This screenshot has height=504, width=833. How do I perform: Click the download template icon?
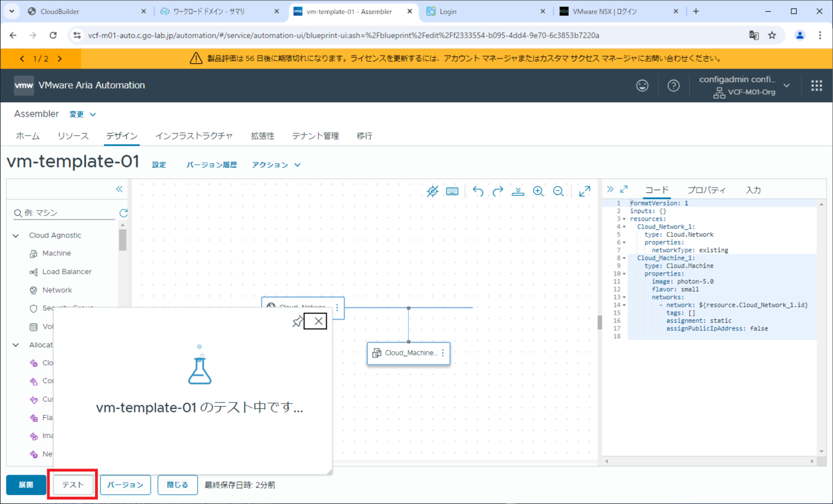[518, 191]
